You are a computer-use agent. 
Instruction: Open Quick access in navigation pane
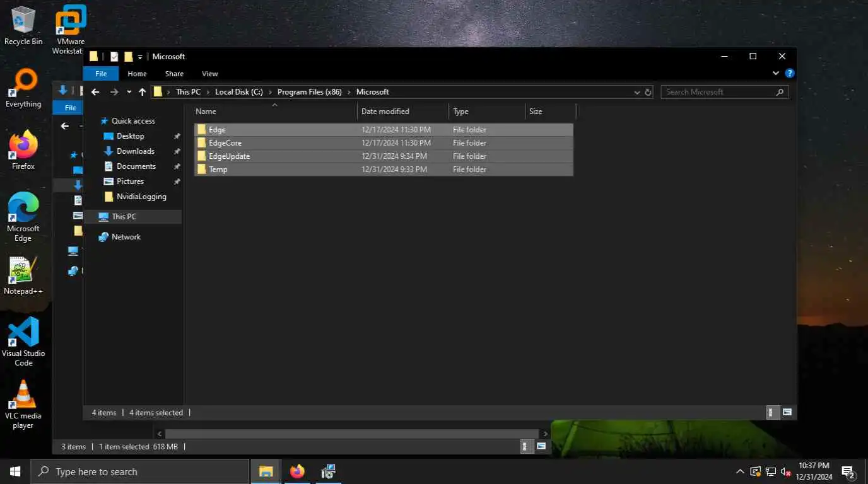point(133,121)
